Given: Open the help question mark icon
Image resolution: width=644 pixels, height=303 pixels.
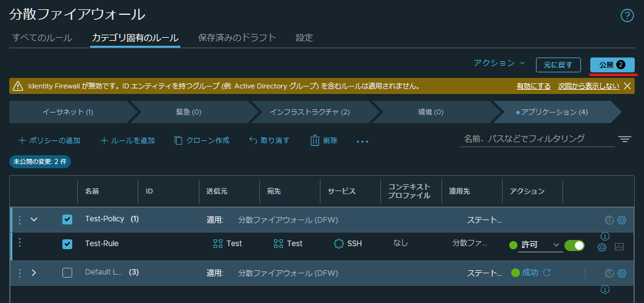Looking at the screenshot, I should click(x=627, y=15).
